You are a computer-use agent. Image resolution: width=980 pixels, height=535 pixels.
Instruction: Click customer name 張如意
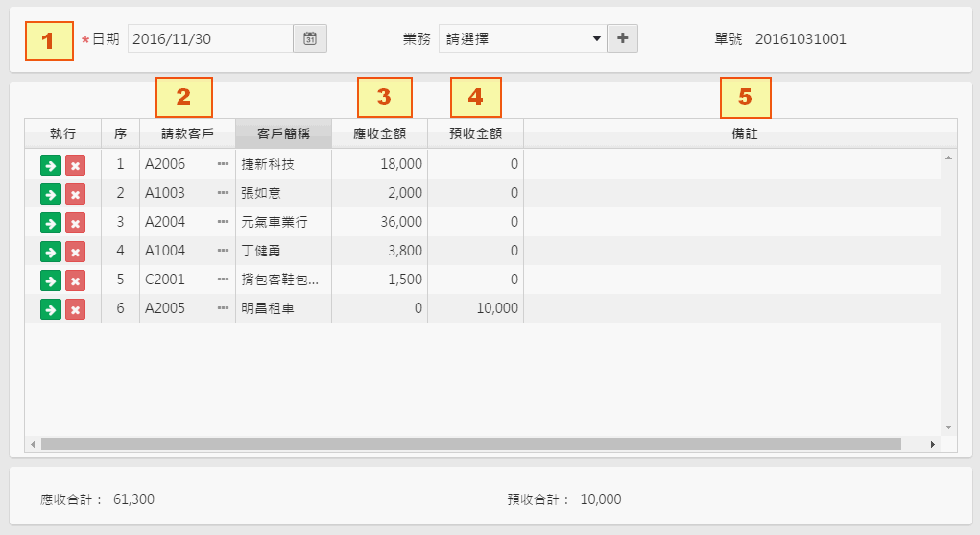[x=261, y=193]
